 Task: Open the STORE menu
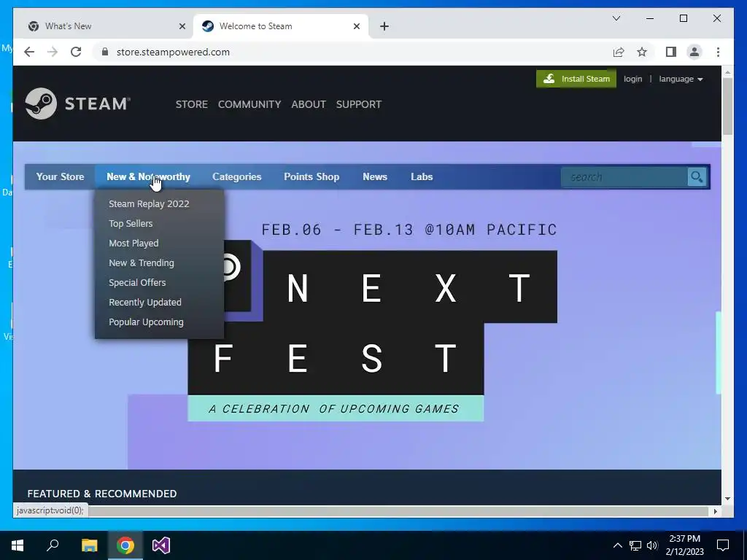click(192, 104)
